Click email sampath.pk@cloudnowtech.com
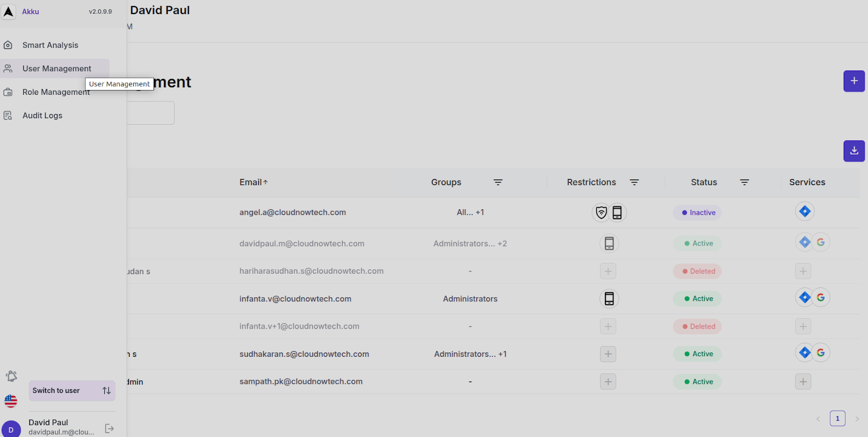The width and height of the screenshot is (868, 437). click(301, 382)
